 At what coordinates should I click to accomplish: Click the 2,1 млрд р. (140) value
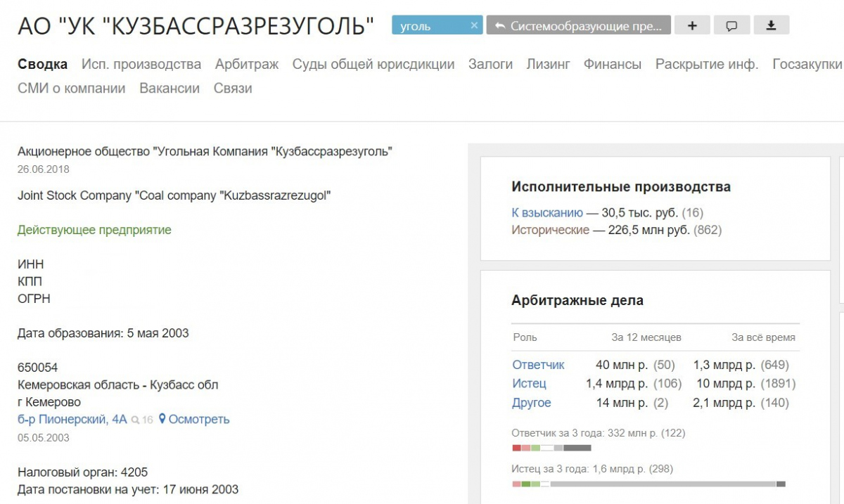741,403
